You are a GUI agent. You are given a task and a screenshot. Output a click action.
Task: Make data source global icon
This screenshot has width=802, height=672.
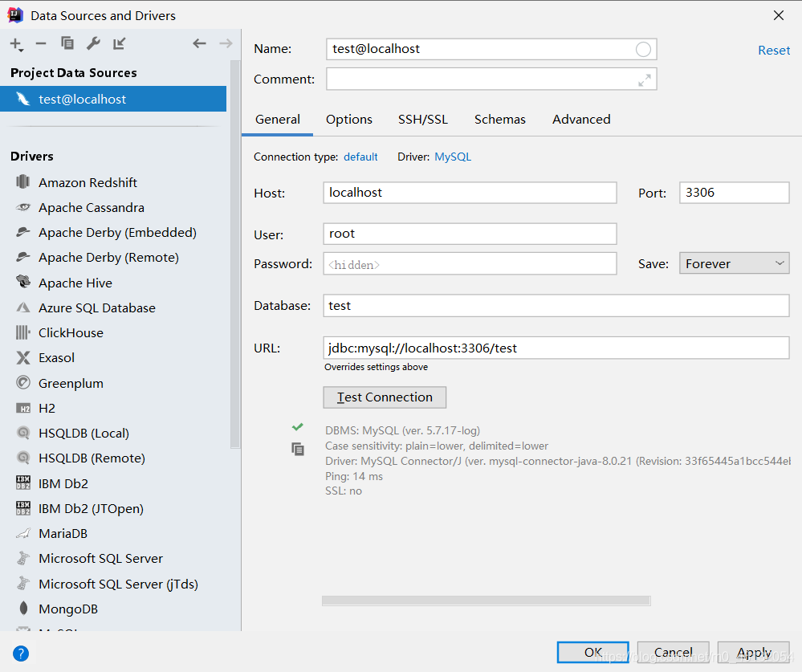(x=119, y=43)
